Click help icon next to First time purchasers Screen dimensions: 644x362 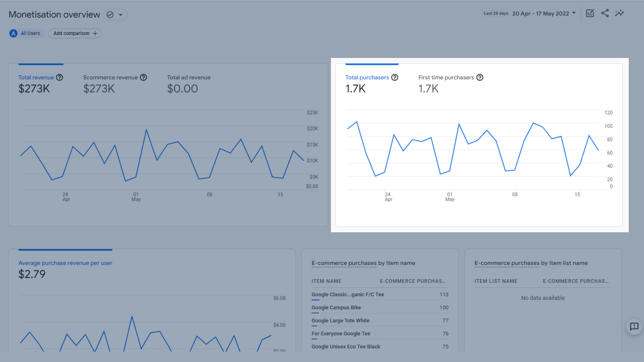480,77
